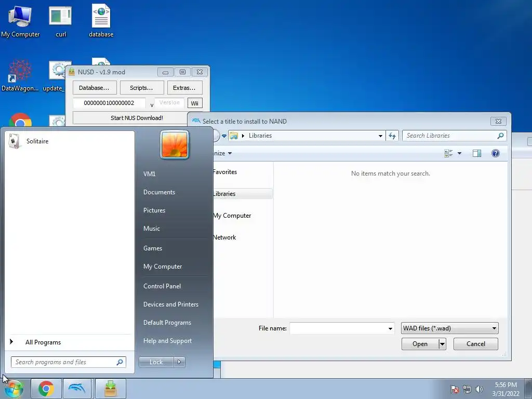The height and width of the screenshot is (399, 532).
Task: Click the refresh button next to address bar
Action: point(392,136)
